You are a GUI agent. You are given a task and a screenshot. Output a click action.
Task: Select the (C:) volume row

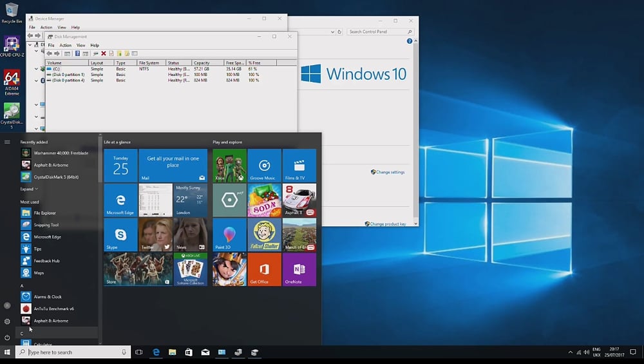coord(58,68)
